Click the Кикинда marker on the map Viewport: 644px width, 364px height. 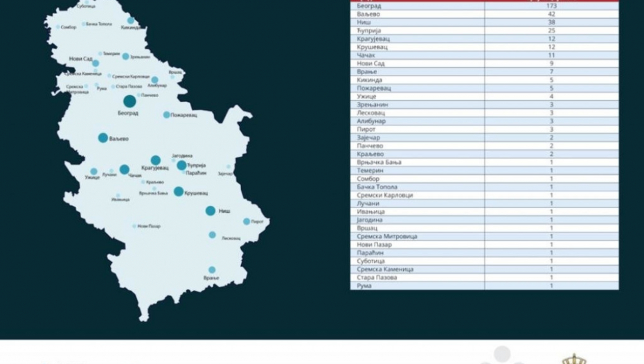(x=131, y=21)
